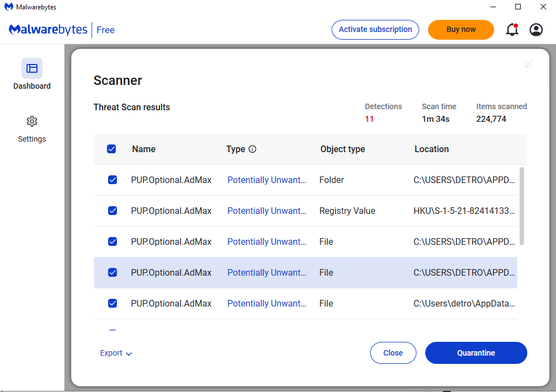Uncheck the highlighted File row checkbox
Image resolution: width=556 pixels, height=392 pixels.
click(x=113, y=272)
